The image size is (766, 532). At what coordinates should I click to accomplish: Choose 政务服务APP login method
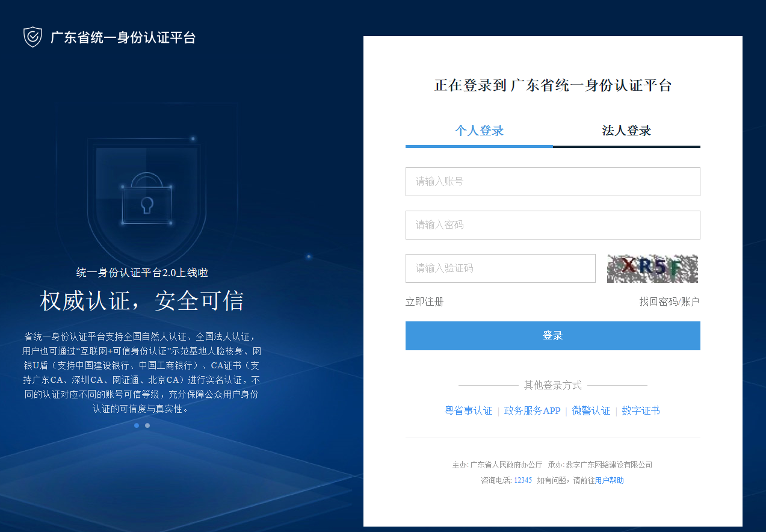532,411
